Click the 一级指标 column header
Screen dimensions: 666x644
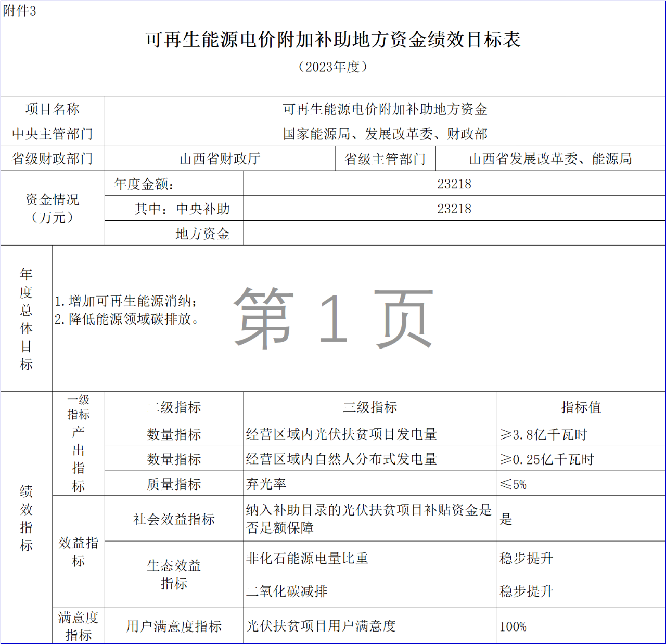(79, 407)
